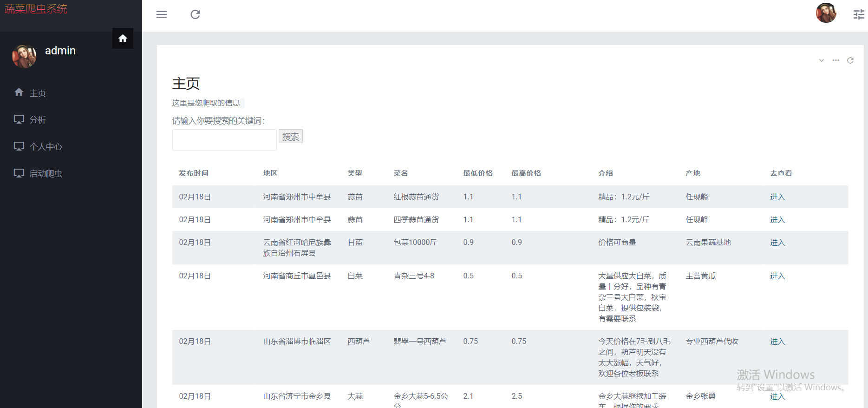Screen dimensions: 868x408
Task: Click the 介绍 column header
Action: 606,173
